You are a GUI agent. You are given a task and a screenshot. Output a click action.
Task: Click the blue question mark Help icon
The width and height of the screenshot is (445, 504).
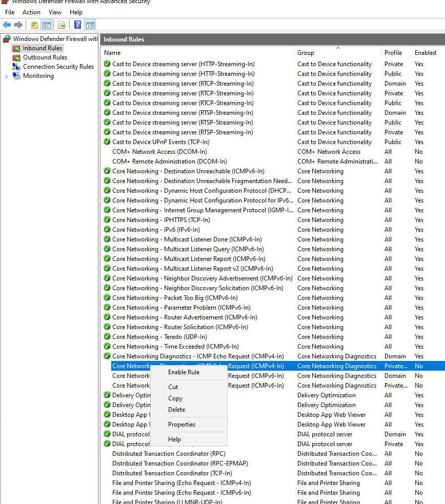(x=78, y=25)
